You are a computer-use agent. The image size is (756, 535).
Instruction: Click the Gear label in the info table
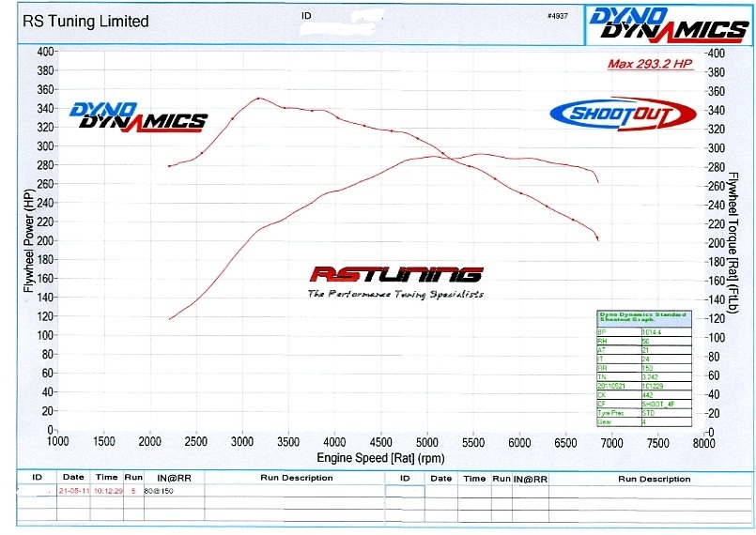(604, 422)
